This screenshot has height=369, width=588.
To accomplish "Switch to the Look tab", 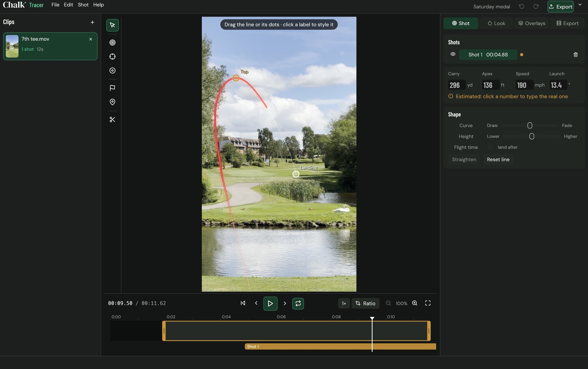I will 496,23.
